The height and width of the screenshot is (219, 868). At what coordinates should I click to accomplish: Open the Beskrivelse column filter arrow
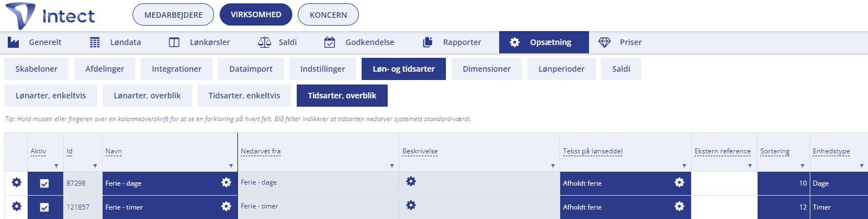(x=553, y=166)
